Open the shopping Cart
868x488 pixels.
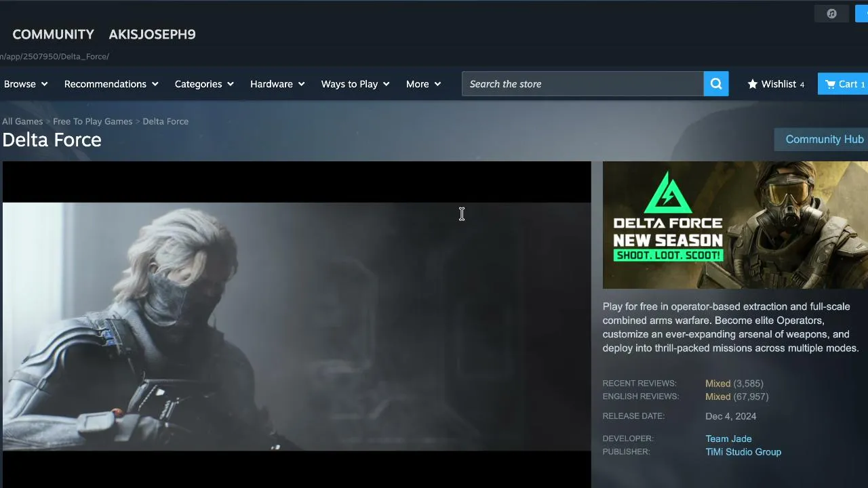[x=844, y=84]
